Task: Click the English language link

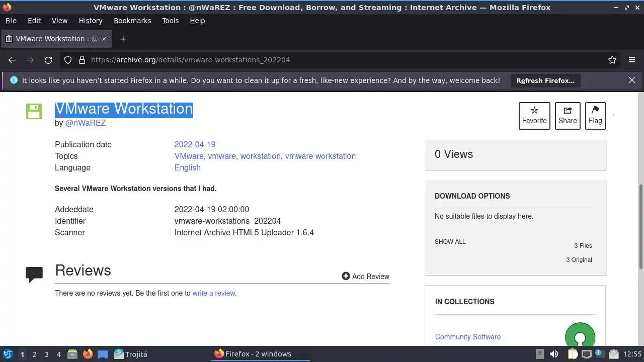Action: click(187, 167)
